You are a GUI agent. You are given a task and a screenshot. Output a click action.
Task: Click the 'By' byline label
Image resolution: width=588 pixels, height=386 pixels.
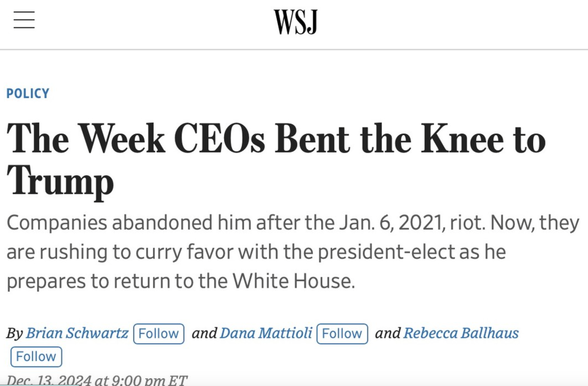pos(15,333)
